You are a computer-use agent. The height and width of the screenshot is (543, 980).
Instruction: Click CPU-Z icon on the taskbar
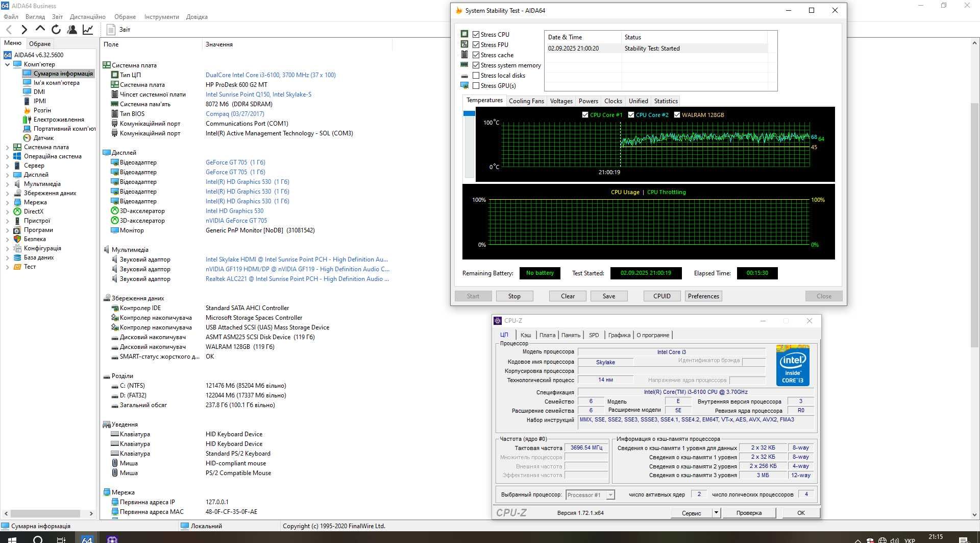[x=112, y=539]
